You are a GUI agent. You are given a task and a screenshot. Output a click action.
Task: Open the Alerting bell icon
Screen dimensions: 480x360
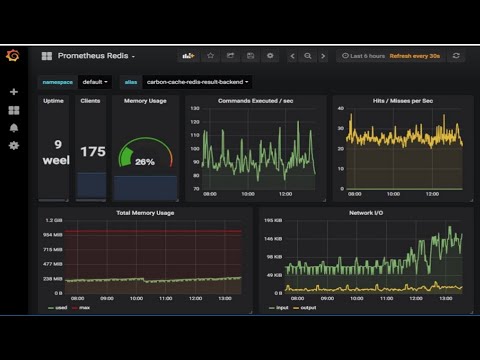pyautogui.click(x=14, y=128)
